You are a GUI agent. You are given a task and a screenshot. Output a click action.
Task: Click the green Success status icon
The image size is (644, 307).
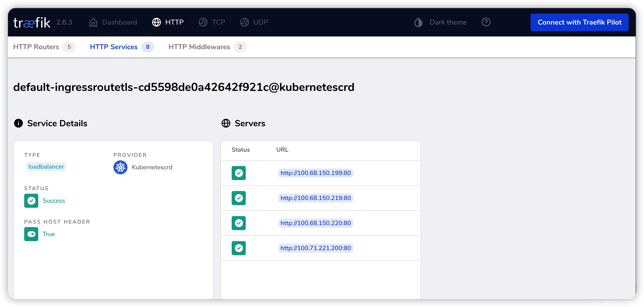31,200
